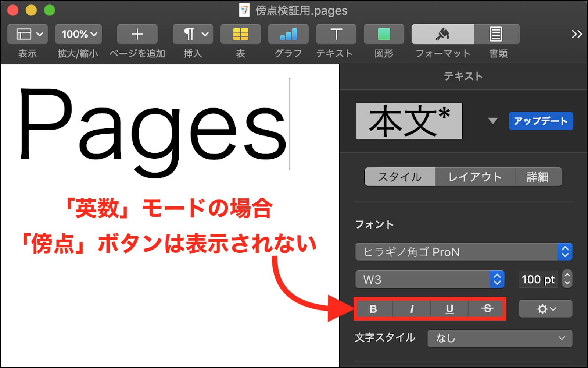Open the 文字スタイル なし dropdown
The width and height of the screenshot is (588, 368).
click(x=499, y=338)
